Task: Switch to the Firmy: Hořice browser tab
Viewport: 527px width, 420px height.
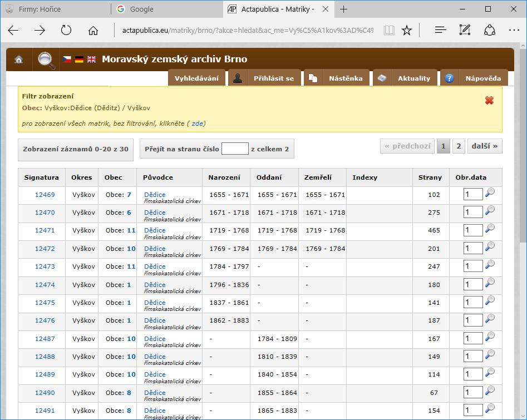Action: click(x=56, y=9)
